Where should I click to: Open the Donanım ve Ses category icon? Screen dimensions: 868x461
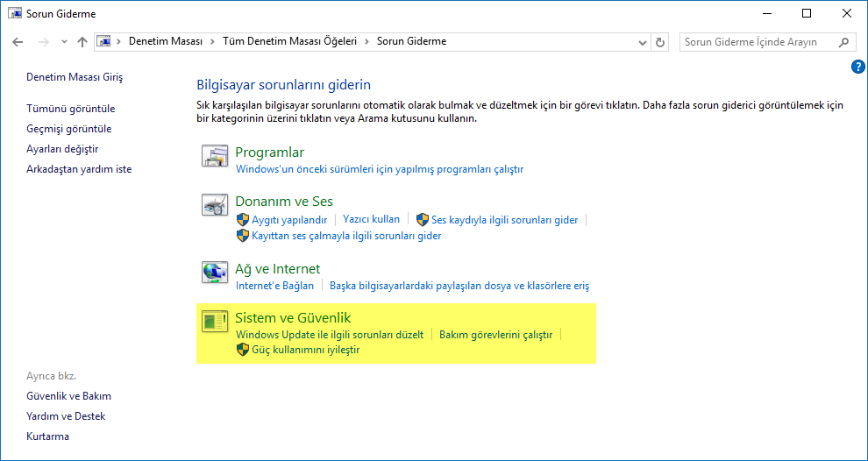point(214,205)
